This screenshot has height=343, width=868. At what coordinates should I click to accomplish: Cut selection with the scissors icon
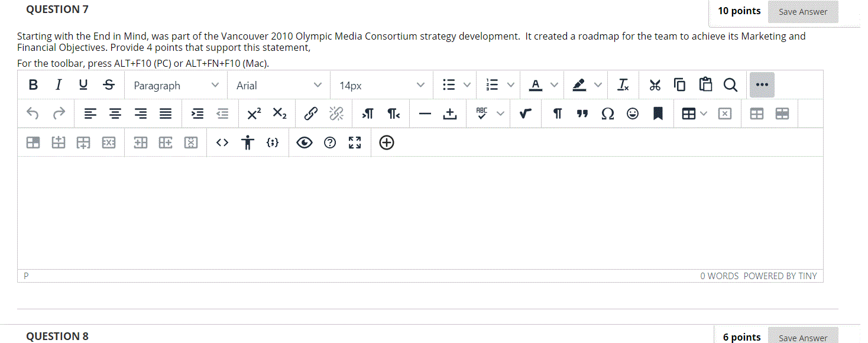point(655,85)
